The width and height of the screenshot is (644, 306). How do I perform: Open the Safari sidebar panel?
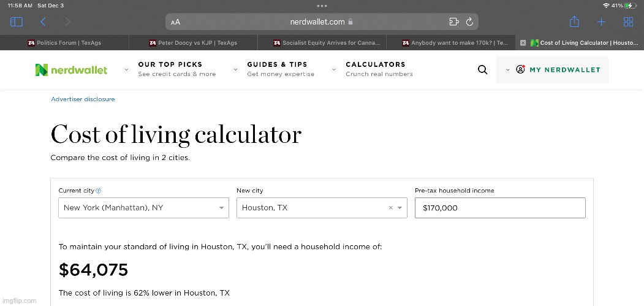(17, 22)
